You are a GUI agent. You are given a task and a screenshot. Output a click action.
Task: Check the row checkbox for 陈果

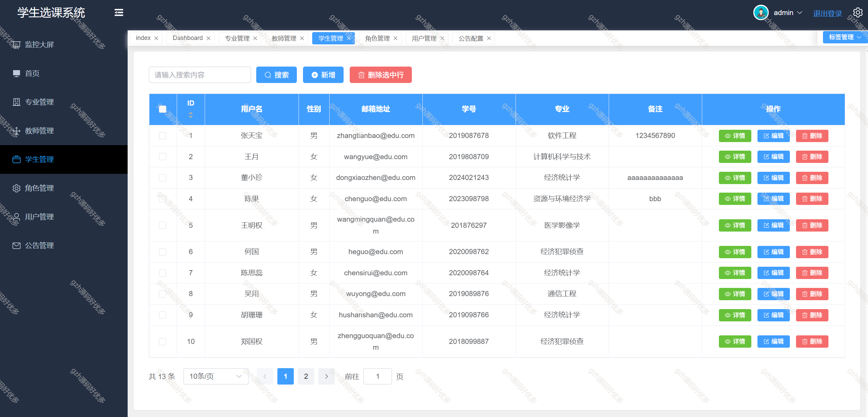162,198
